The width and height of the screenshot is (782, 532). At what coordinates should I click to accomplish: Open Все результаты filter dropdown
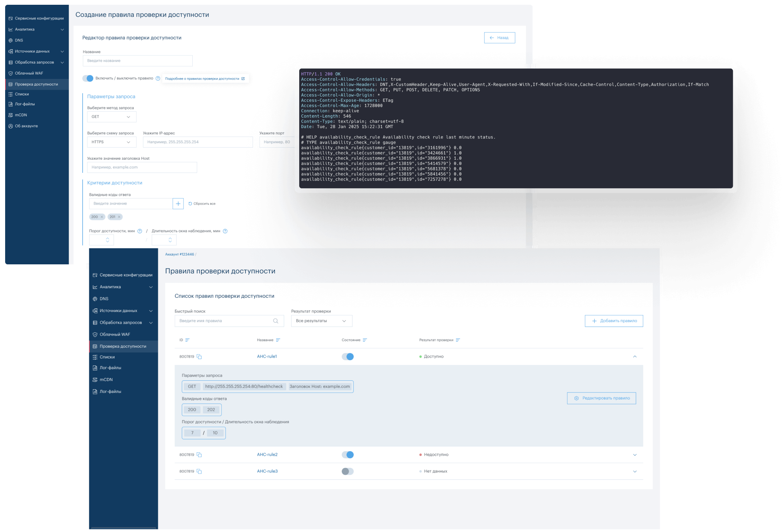[x=322, y=321]
